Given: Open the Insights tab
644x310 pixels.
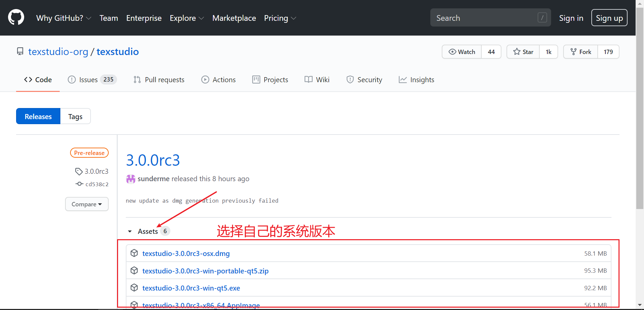Looking at the screenshot, I should tap(416, 80).
